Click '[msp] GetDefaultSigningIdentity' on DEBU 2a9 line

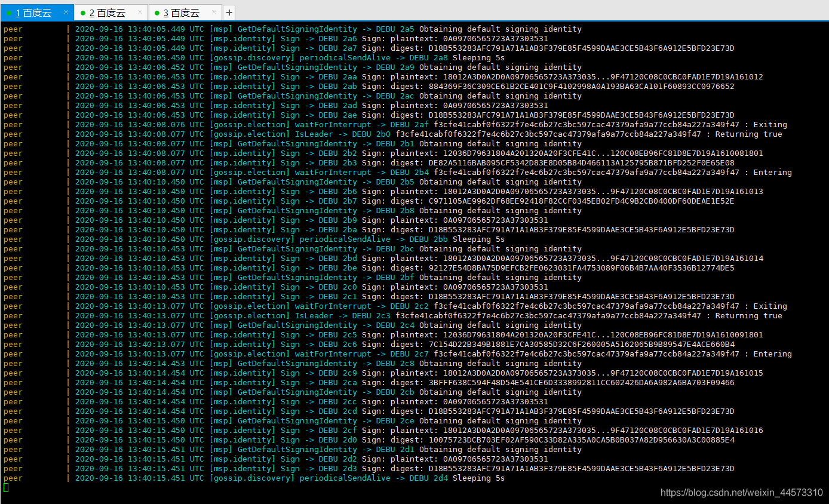(x=283, y=67)
